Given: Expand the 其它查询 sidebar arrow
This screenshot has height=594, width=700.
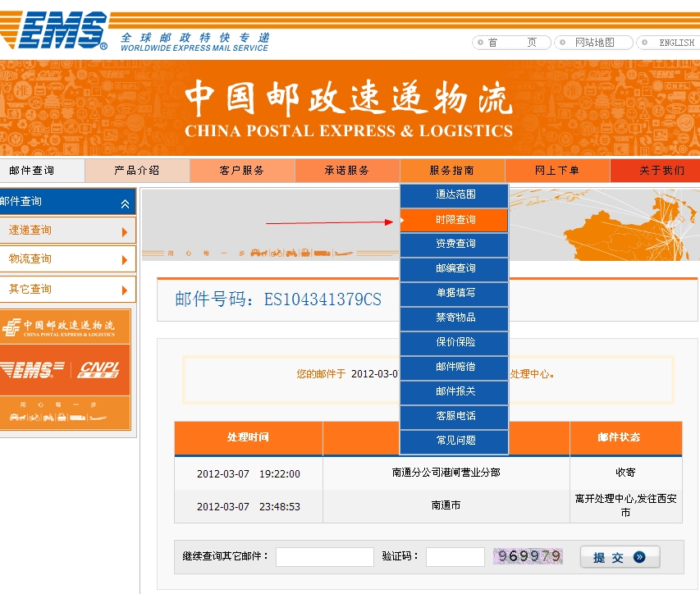Looking at the screenshot, I should pyautogui.click(x=125, y=290).
